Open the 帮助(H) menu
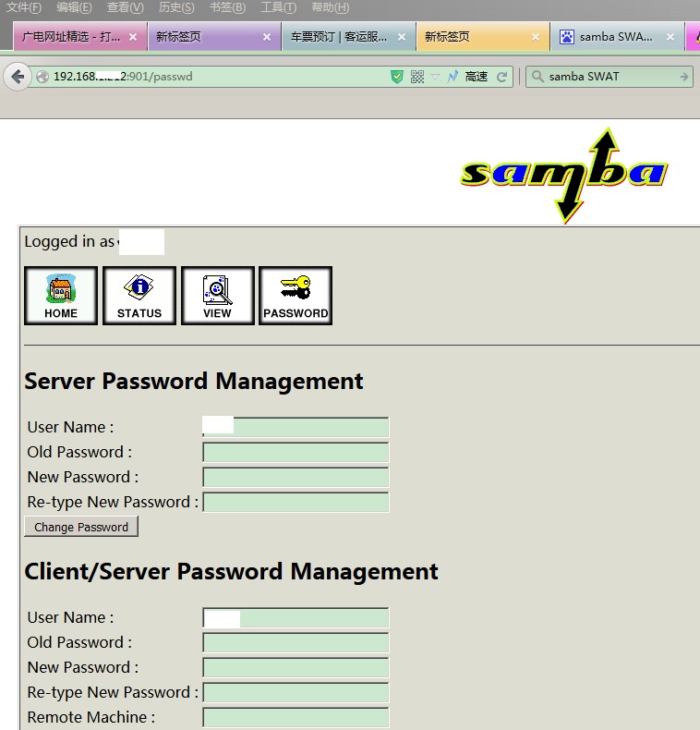 click(330, 7)
